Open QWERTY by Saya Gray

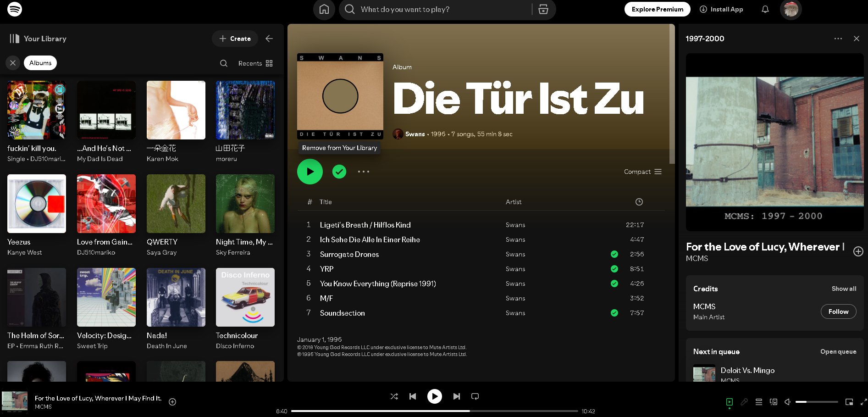point(176,216)
